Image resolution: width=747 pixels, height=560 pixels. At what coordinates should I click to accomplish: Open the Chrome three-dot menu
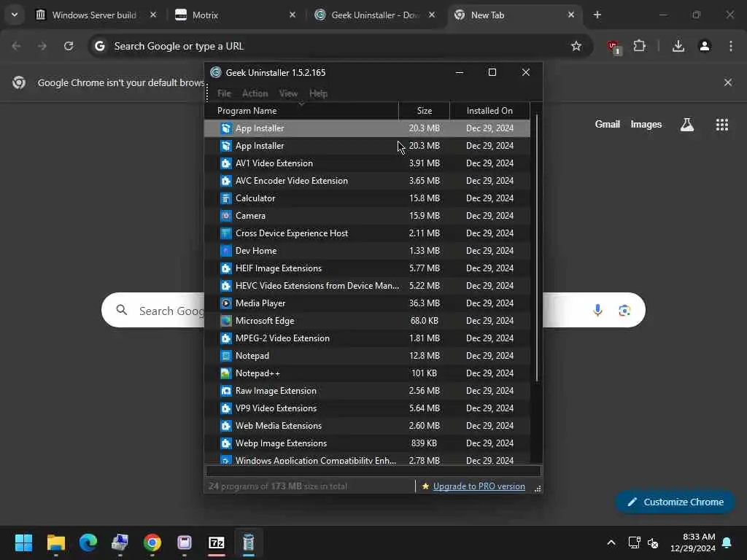[x=731, y=46]
